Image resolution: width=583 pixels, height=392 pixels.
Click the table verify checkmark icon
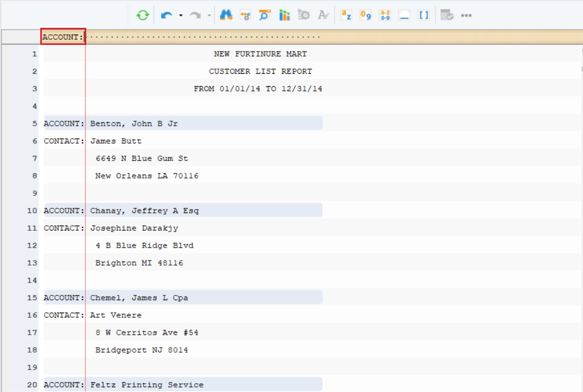point(447,15)
